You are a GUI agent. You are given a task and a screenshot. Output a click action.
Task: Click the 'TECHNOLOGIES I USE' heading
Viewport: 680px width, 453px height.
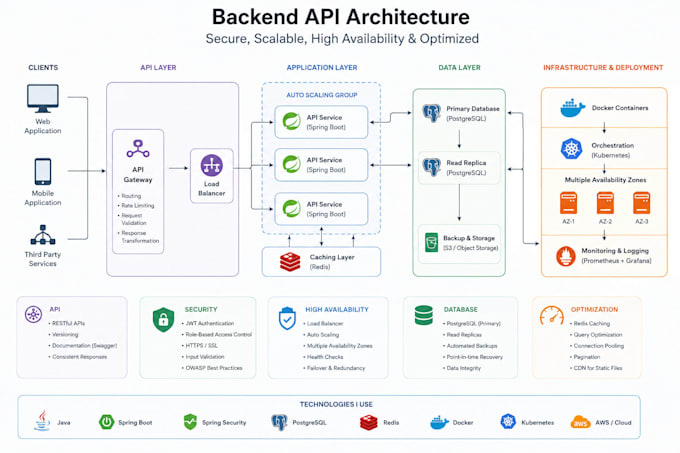coord(336,404)
